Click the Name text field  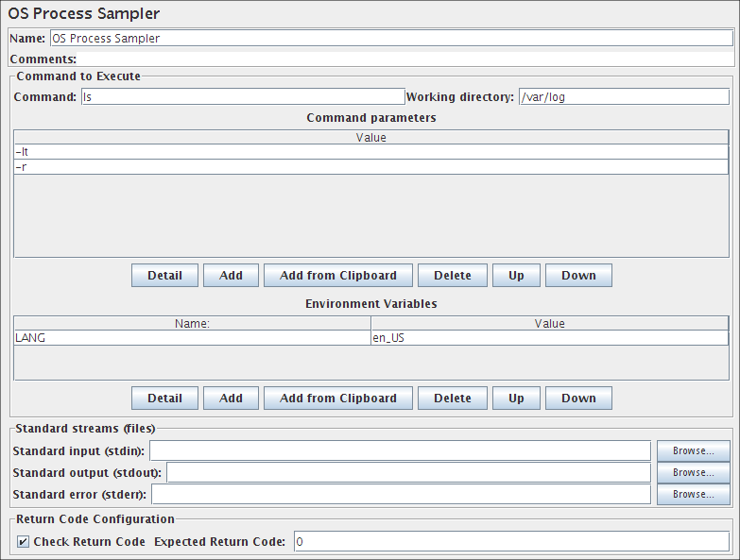coord(390,39)
